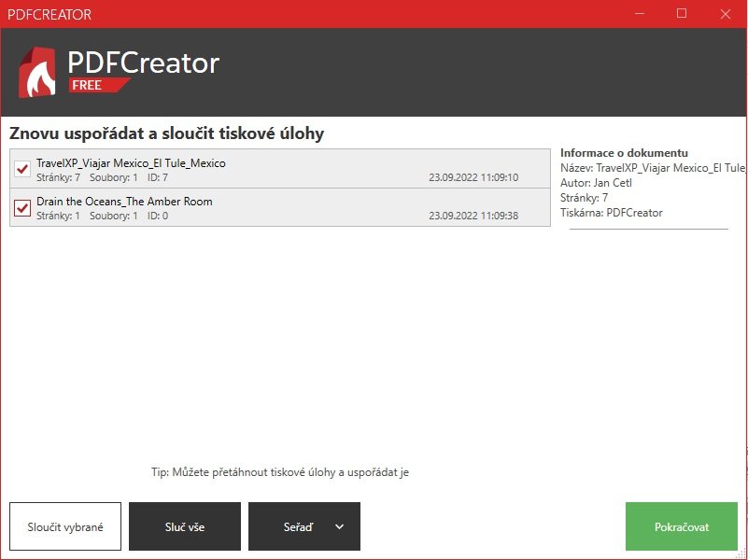This screenshot has height=560, width=748.
Task: Select the TravelXP_Viajar Mexico_El Tule_Mexico job title
Action: click(x=131, y=163)
